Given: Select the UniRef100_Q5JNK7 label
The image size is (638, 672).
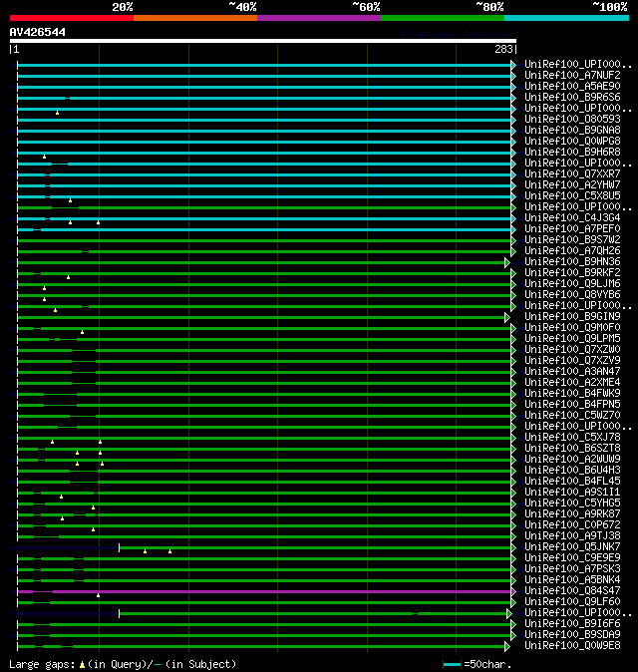Looking at the screenshot, I should point(572,547).
